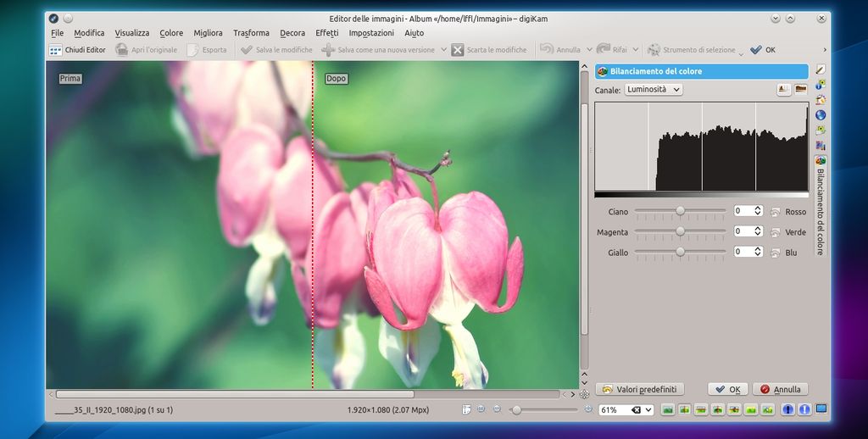Click the zoom out magnifier icon
Screen dimensions: 868x439
497,409
